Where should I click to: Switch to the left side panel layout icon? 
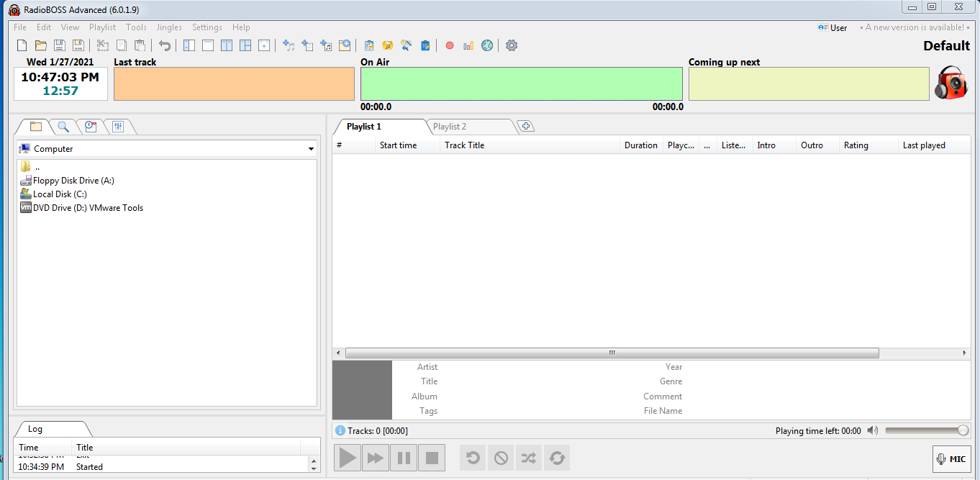tap(189, 45)
